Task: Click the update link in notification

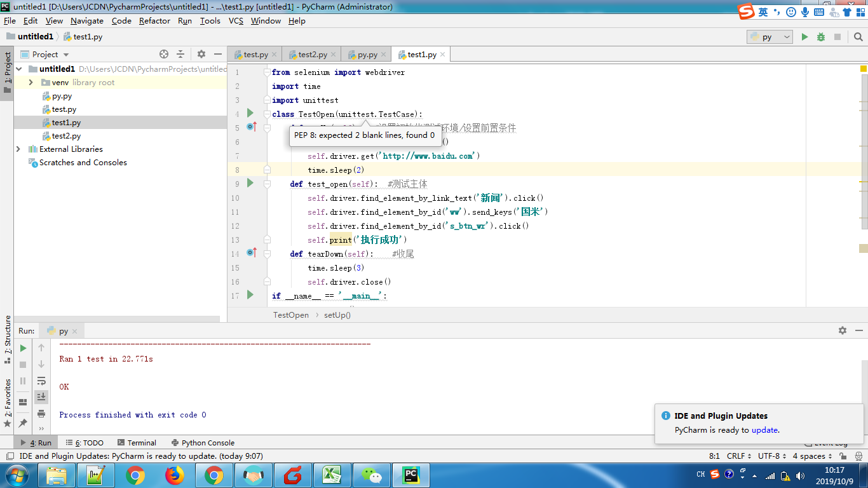Action: pos(765,430)
